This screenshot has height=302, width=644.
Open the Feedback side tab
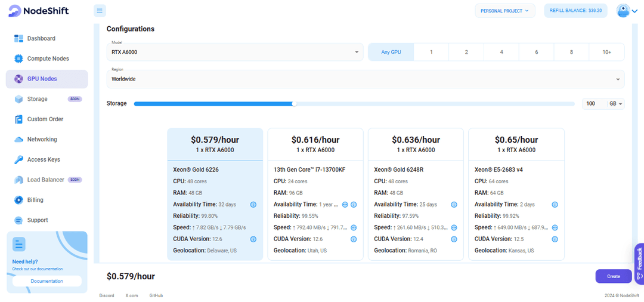coord(639,264)
